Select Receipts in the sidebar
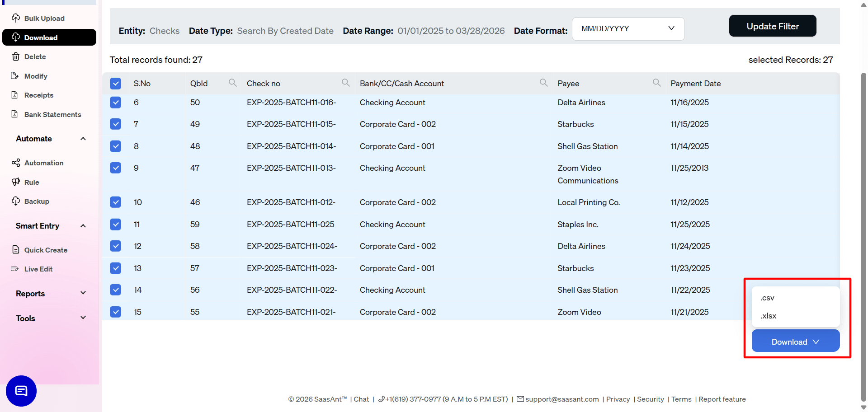 point(16,95)
